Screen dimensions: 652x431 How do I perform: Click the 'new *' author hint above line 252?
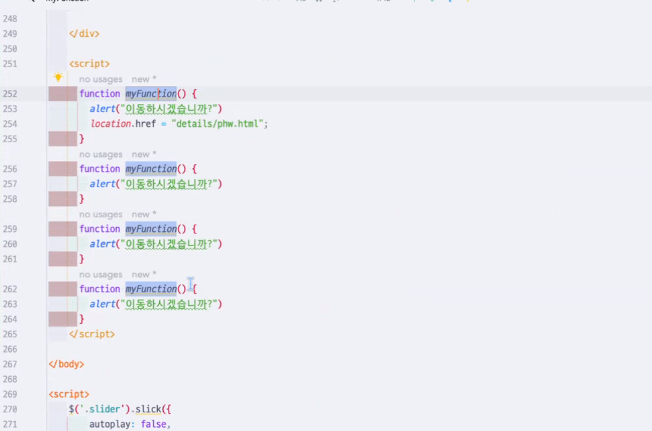coord(144,79)
